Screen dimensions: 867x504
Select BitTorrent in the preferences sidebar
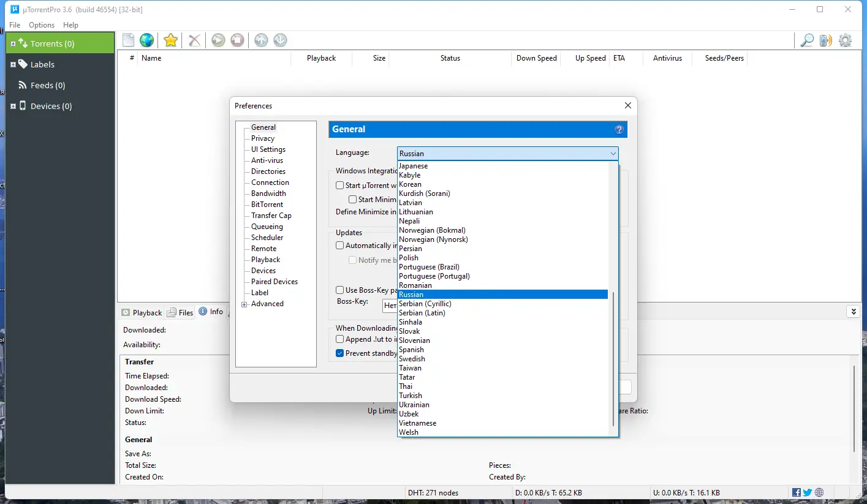point(266,204)
